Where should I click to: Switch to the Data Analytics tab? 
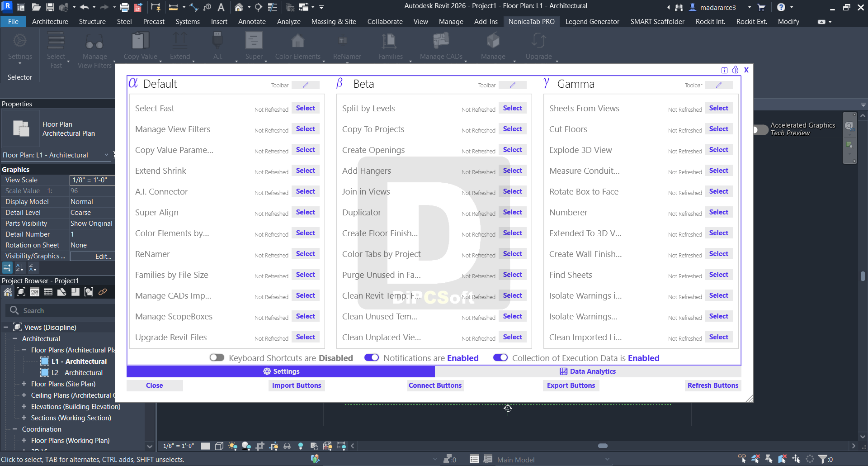[588, 371]
